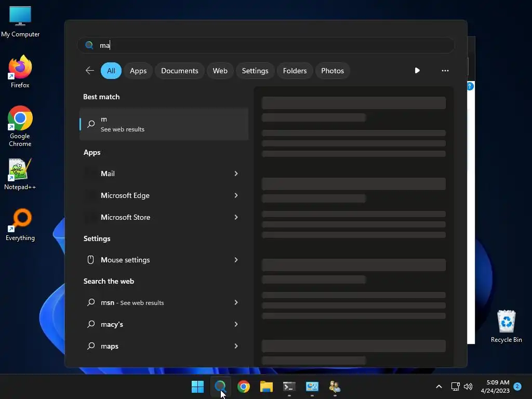The height and width of the screenshot is (399, 532).
Task: Open the clock and date in the taskbar
Action: [495, 387]
